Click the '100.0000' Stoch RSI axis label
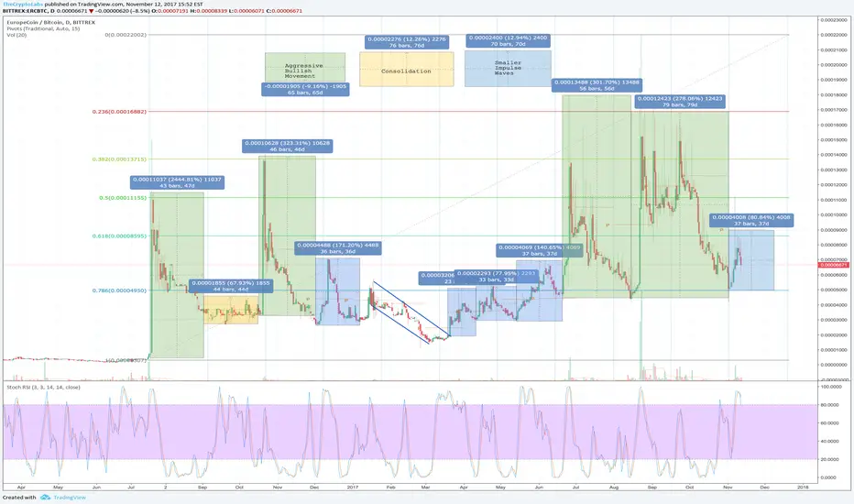Image resolution: width=854 pixels, height=504 pixels. [x=832, y=387]
